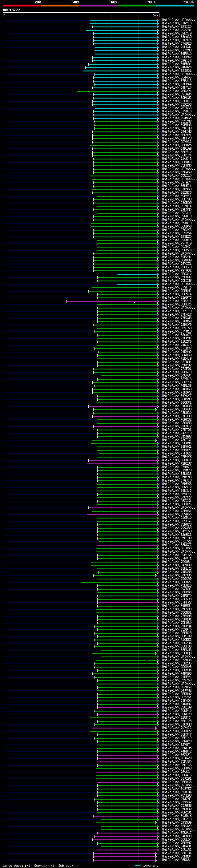The image size is (197, 868).
Task: Click the UniRef100_Q75XW3 label
Action: [177, 318]
